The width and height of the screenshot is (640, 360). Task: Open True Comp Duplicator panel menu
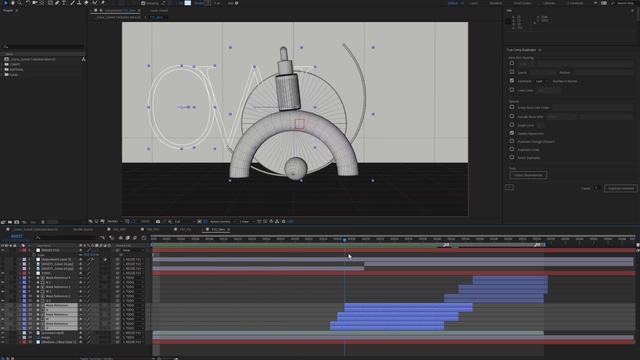click(540, 50)
